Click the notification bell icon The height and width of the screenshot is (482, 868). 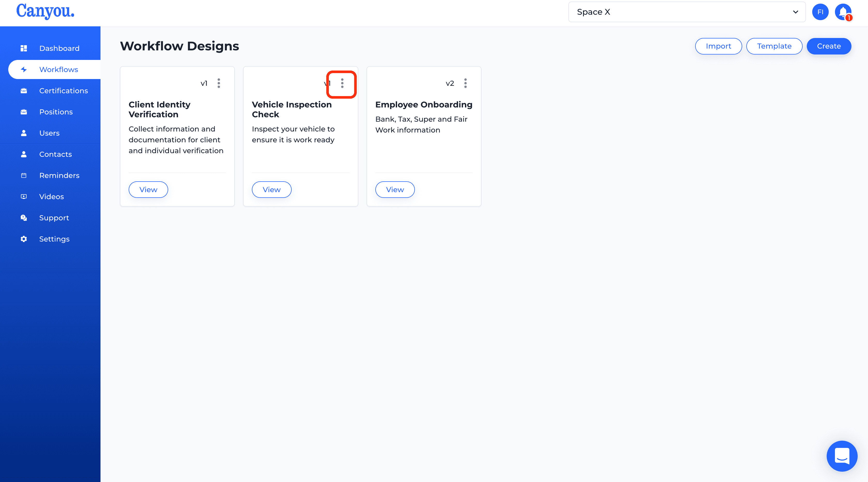click(843, 12)
